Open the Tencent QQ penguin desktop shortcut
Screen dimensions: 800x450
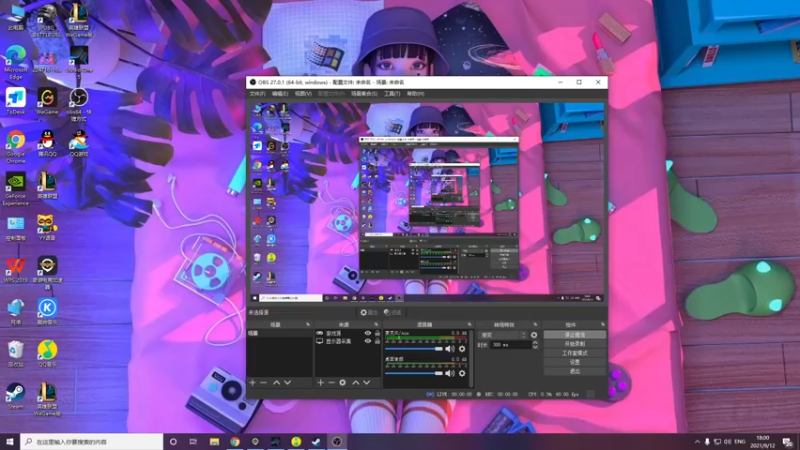pyautogui.click(x=47, y=143)
